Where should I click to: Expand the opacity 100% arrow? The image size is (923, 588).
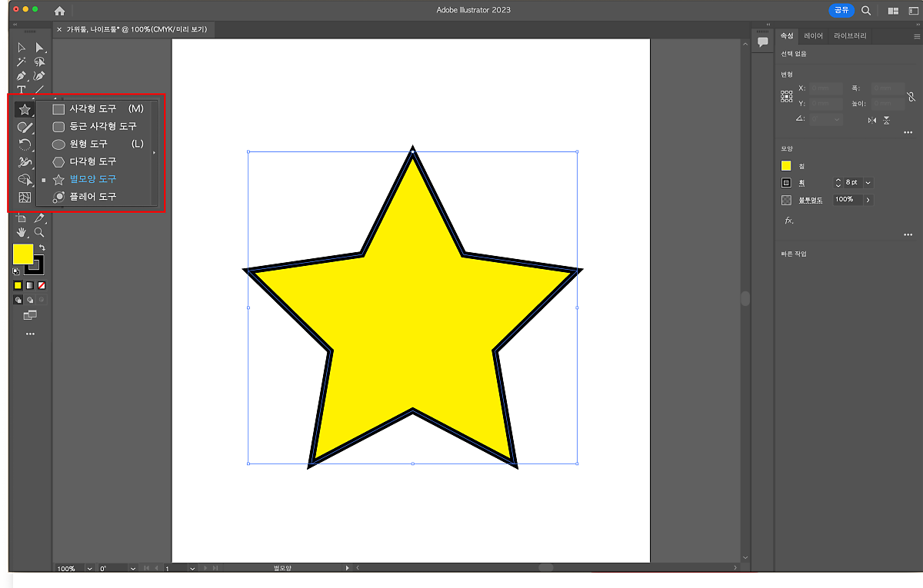coord(868,200)
